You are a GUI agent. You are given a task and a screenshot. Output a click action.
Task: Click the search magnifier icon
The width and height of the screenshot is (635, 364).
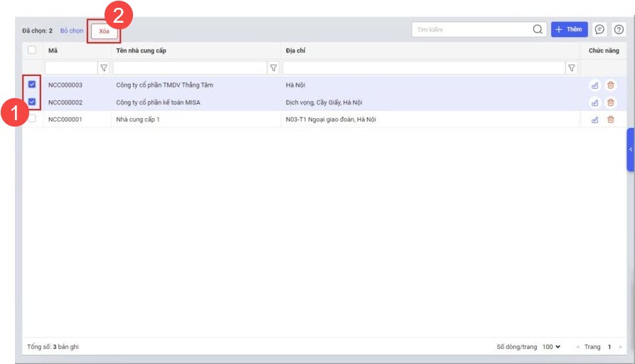point(538,30)
